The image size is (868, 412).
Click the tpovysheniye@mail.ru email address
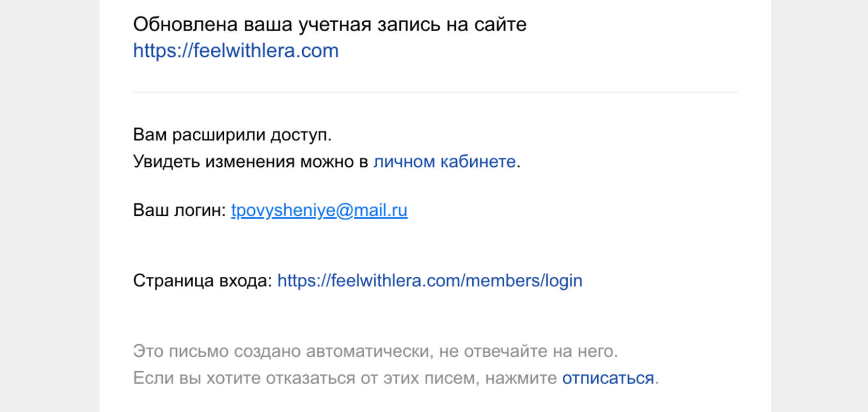pos(319,210)
